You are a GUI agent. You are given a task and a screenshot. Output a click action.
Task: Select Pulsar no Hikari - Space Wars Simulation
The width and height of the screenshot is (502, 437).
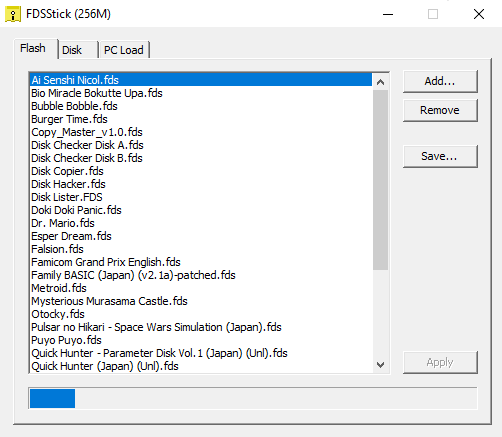pos(201,327)
